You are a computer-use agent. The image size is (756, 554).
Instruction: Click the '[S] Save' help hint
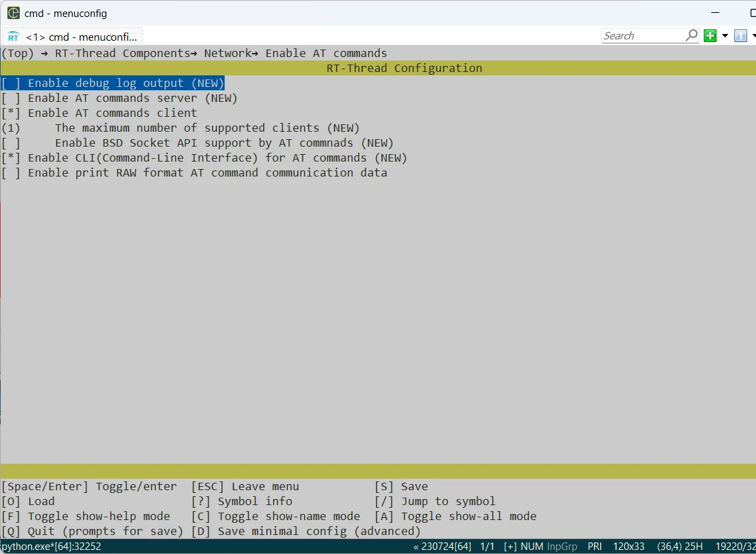(x=401, y=487)
